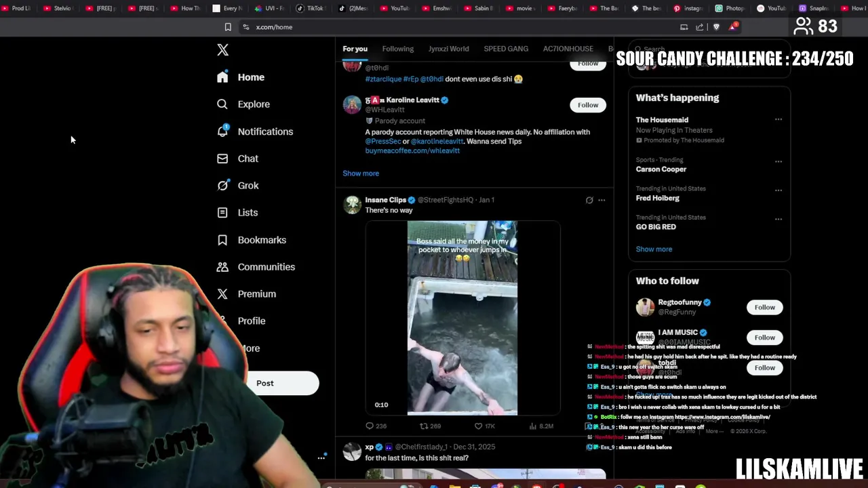868x488 pixels.
Task: Open the @PressSec mention link
Action: [x=383, y=142]
